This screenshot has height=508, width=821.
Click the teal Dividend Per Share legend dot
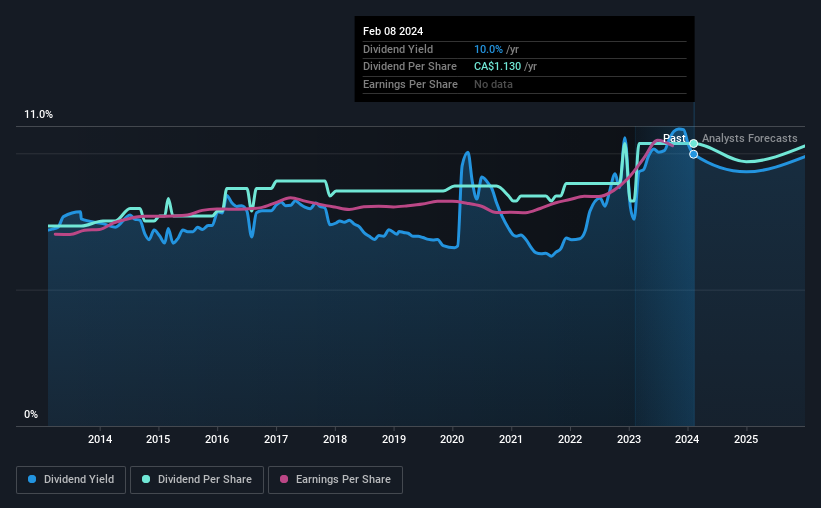pos(146,479)
